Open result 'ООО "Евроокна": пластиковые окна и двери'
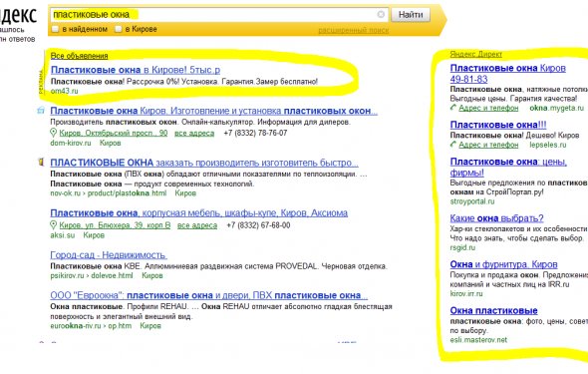Image resolution: width=588 pixels, height=374 pixels. click(209, 295)
